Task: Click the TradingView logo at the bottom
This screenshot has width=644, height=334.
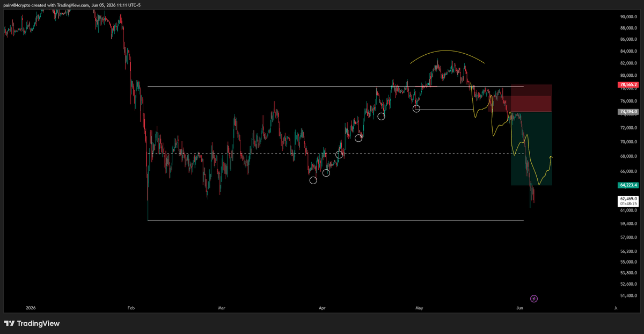Action: pyautogui.click(x=32, y=323)
